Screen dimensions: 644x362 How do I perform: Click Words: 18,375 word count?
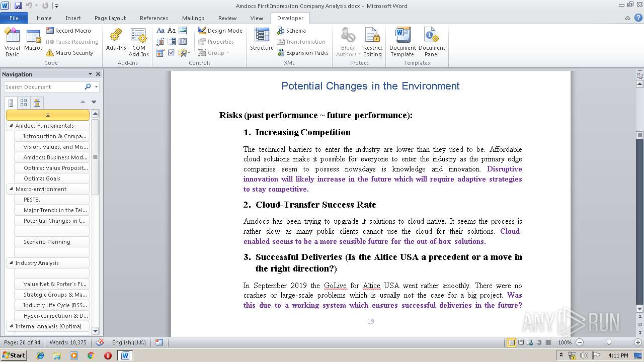click(x=68, y=342)
